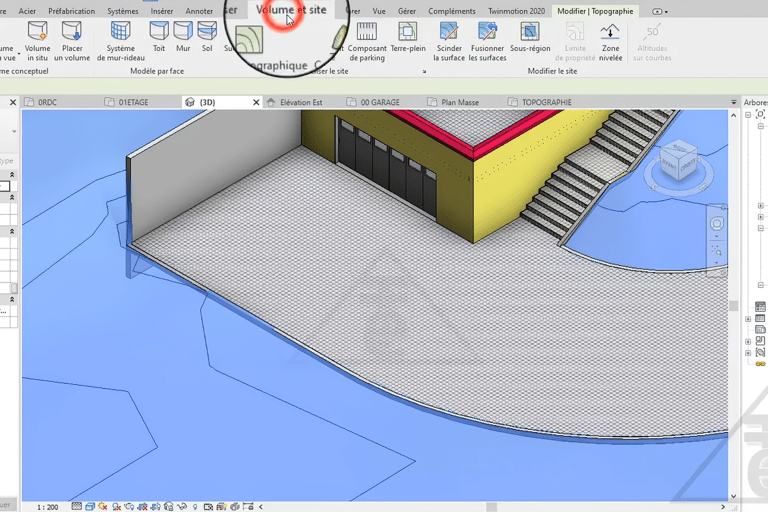The image size is (768, 512).
Task: Open the view tabs list dropdown
Action: coord(734,102)
